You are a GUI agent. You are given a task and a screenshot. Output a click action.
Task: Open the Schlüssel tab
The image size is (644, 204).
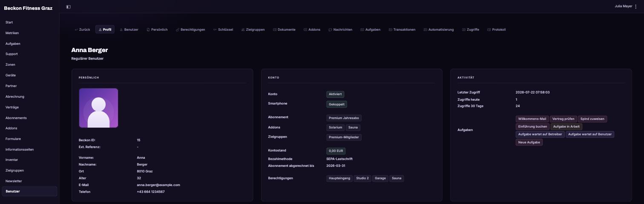[x=223, y=29]
